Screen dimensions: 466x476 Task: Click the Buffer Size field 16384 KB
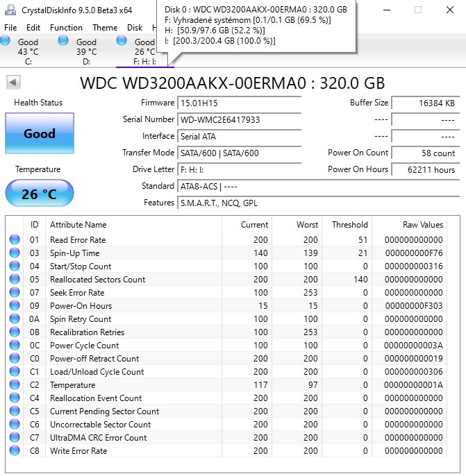(425, 103)
